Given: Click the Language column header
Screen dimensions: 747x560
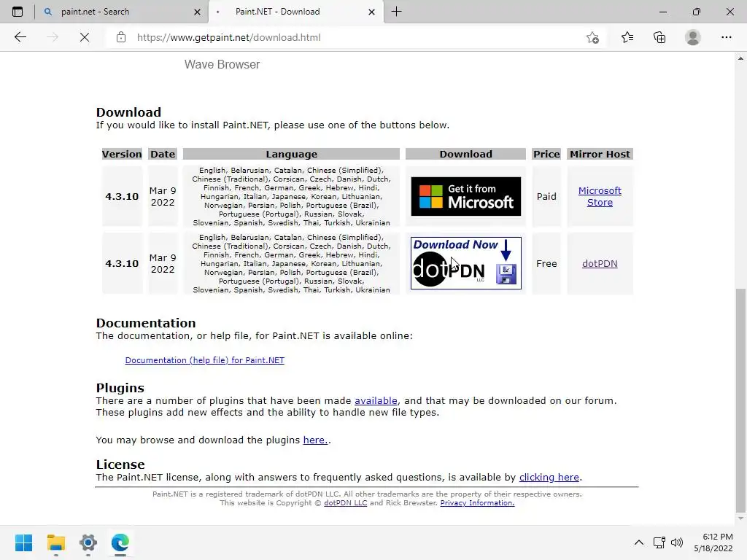Looking at the screenshot, I should pos(291,154).
